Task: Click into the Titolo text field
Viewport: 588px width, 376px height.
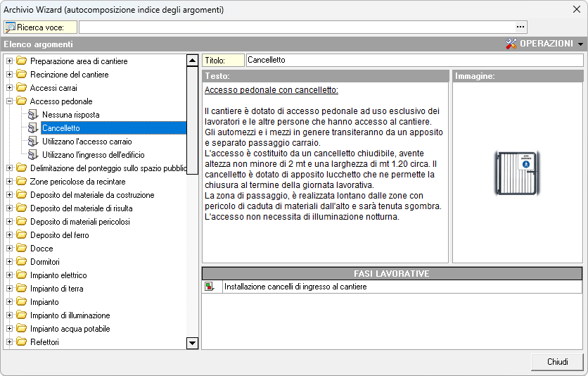Action: tap(414, 61)
